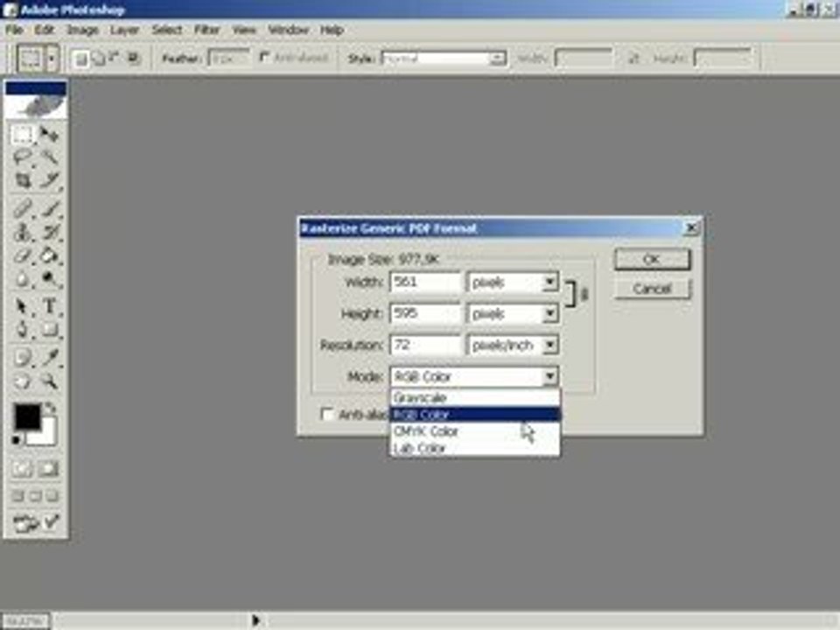
Task: Choose New Selection mode in options bar
Action: (80, 59)
